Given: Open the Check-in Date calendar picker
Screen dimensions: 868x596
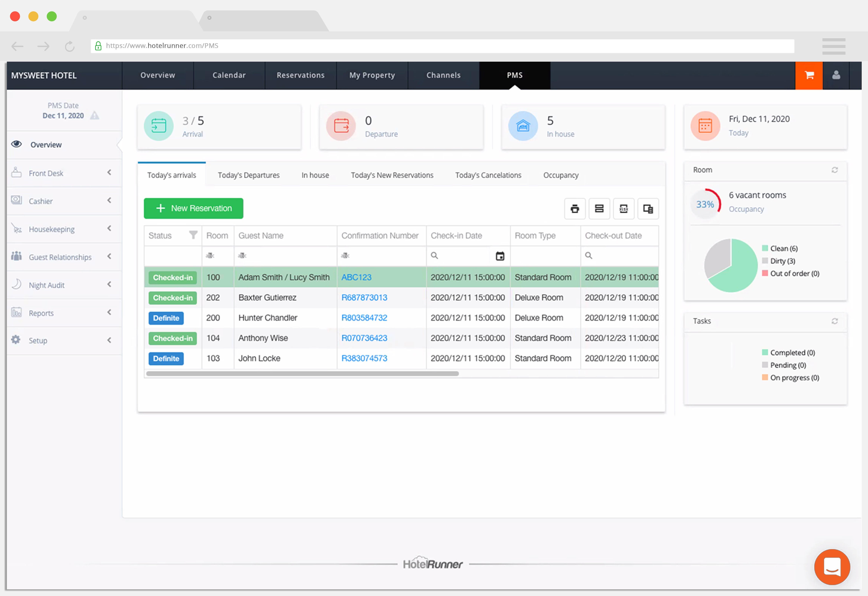Looking at the screenshot, I should click(x=500, y=256).
